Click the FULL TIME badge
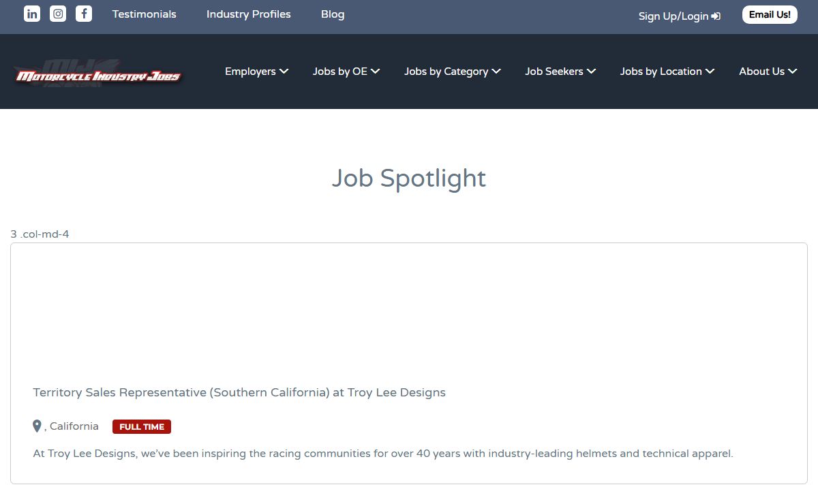Image resolution: width=818 pixels, height=504 pixels. (x=142, y=427)
